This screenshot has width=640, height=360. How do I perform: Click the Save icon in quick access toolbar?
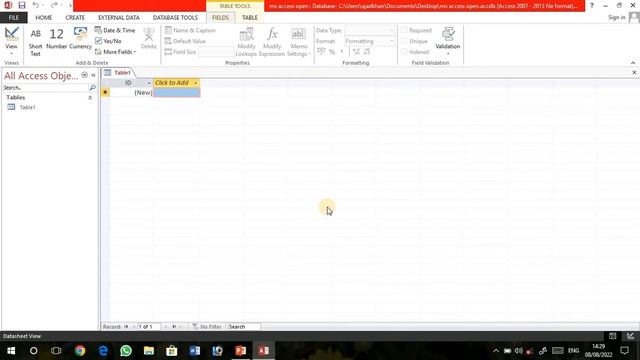[22, 5]
